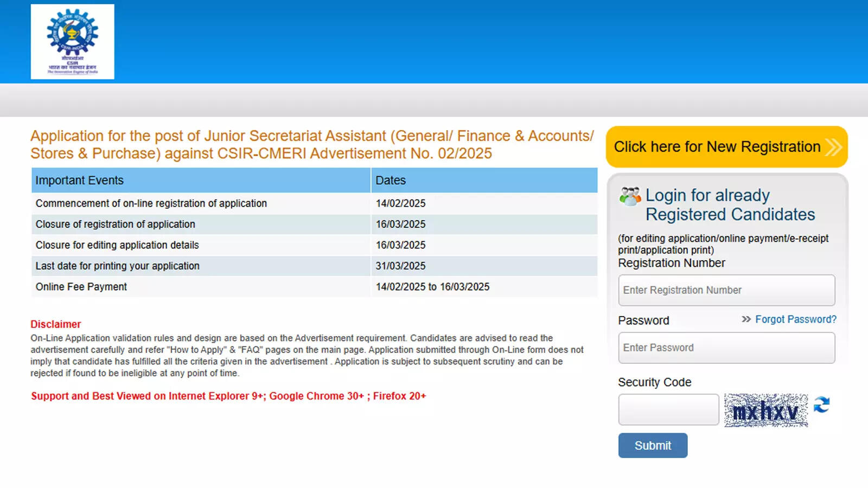Image resolution: width=868 pixels, height=488 pixels.
Task: Click the Security Code entry box
Action: (x=668, y=409)
